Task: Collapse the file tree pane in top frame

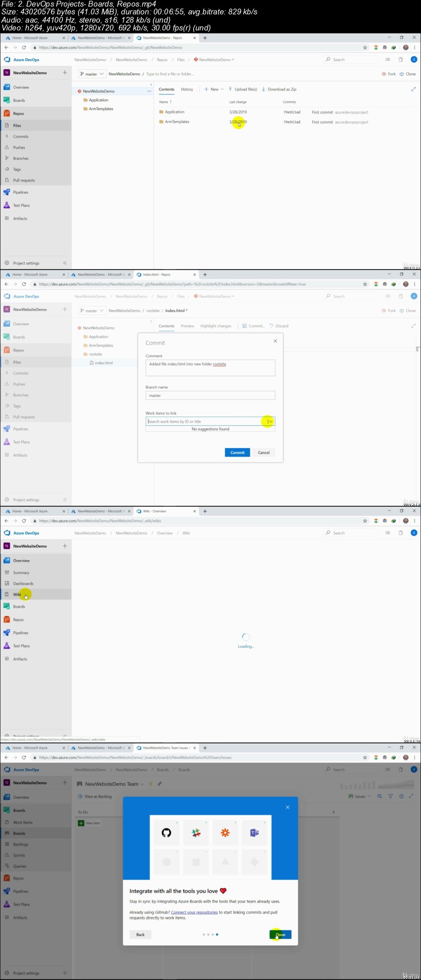Action: [x=151, y=84]
